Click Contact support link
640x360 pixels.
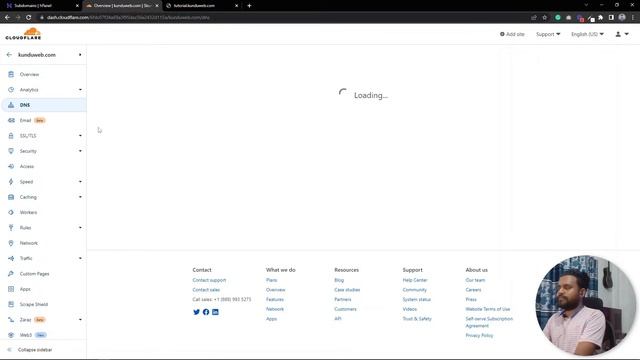[x=209, y=280]
